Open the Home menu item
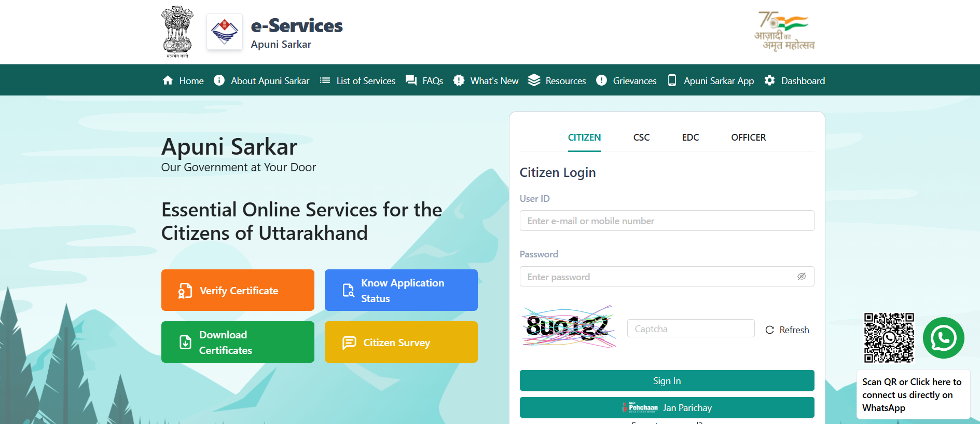 [183, 80]
